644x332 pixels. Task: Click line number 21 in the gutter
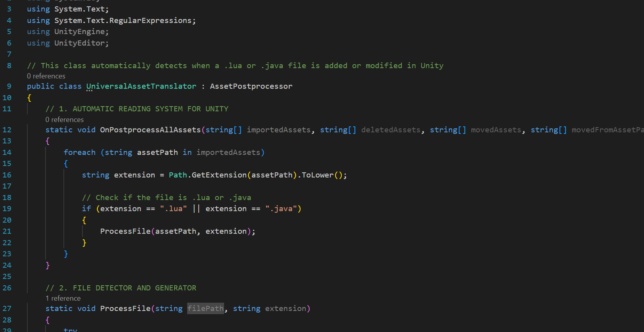(7, 231)
